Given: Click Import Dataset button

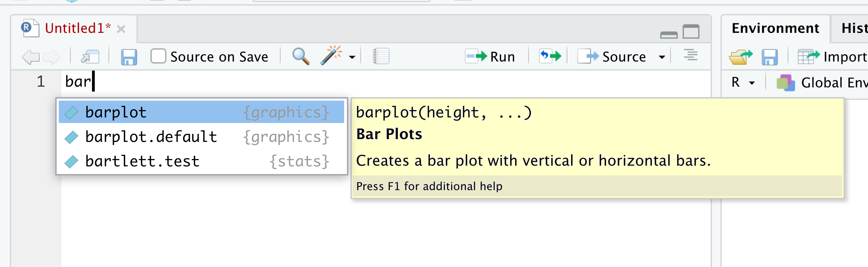Looking at the screenshot, I should [x=832, y=57].
